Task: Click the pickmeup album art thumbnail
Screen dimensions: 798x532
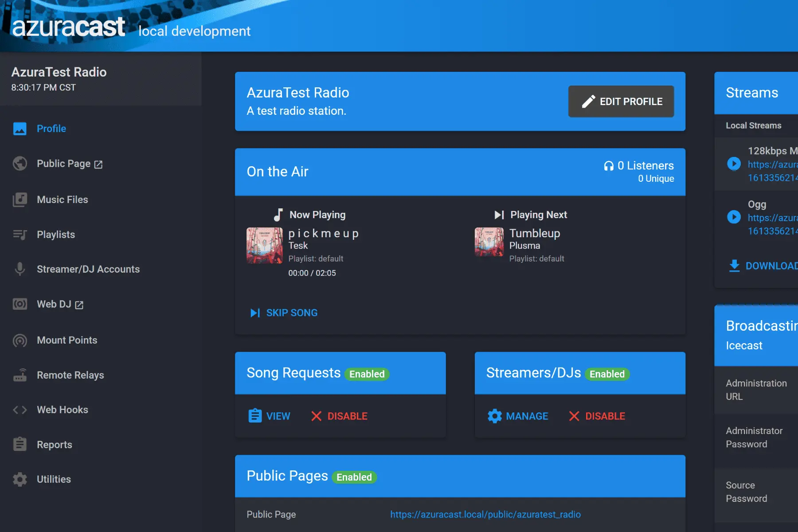Action: point(265,246)
